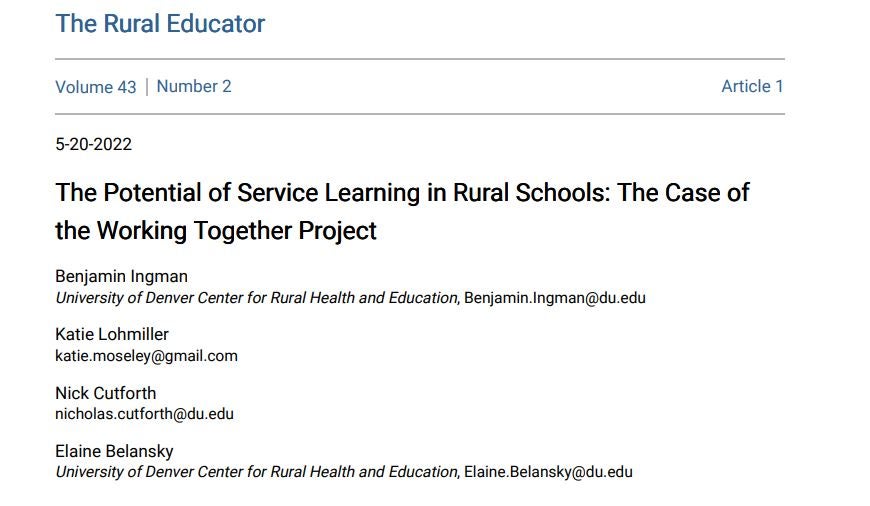Click nicholas.cutforth@du.edu email address
This screenshot has width=870, height=506.
144,414
